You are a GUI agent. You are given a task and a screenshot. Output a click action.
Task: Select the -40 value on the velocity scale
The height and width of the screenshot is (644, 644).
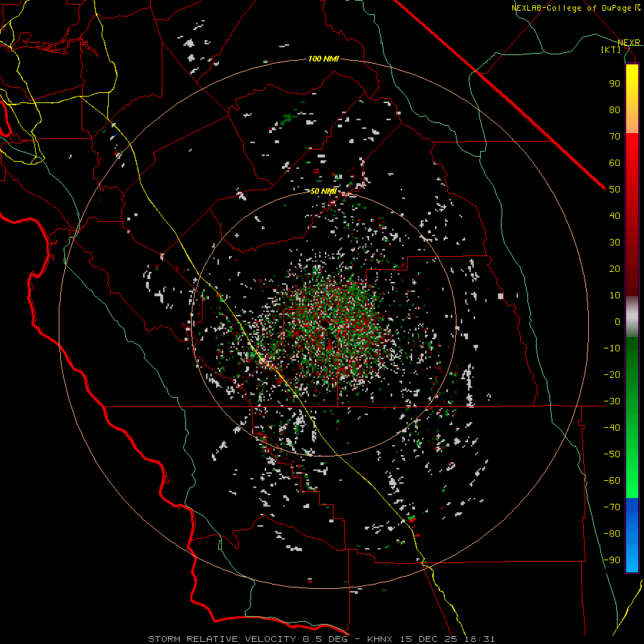612,428
